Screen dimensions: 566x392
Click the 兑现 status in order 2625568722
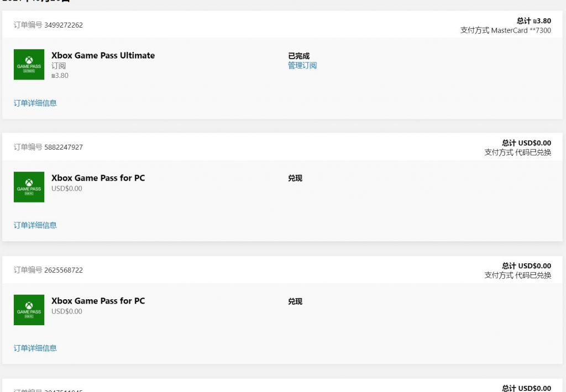coord(295,301)
